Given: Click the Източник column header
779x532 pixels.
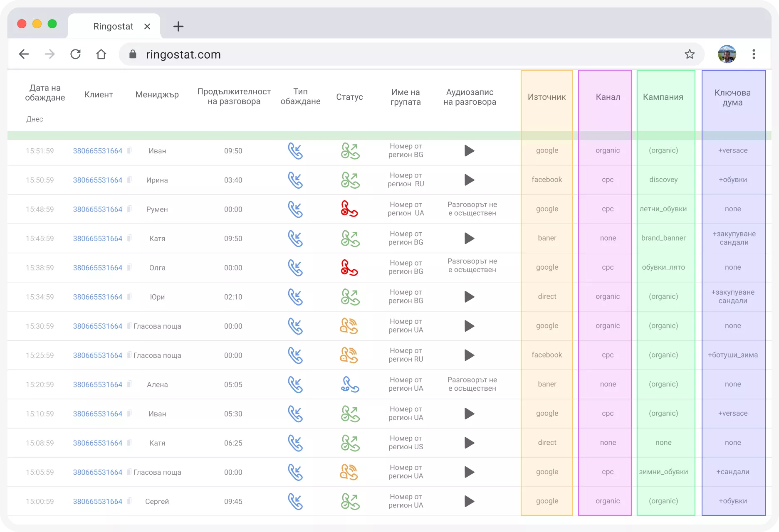Looking at the screenshot, I should (547, 97).
